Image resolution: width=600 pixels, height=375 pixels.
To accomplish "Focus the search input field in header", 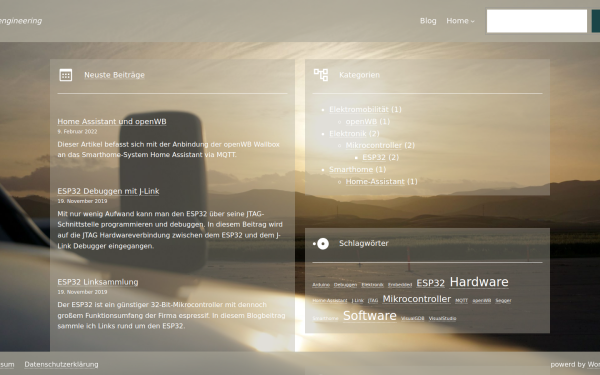I will (536, 21).
